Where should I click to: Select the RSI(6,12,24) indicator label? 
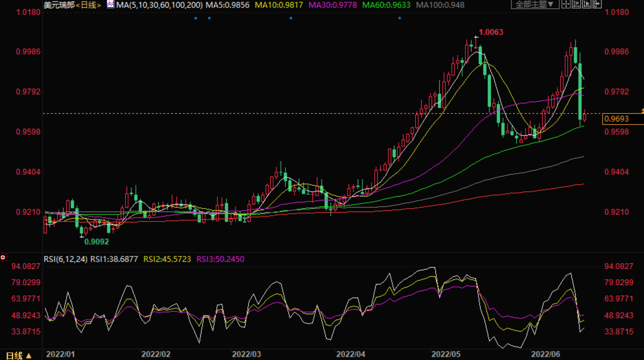pos(66,259)
